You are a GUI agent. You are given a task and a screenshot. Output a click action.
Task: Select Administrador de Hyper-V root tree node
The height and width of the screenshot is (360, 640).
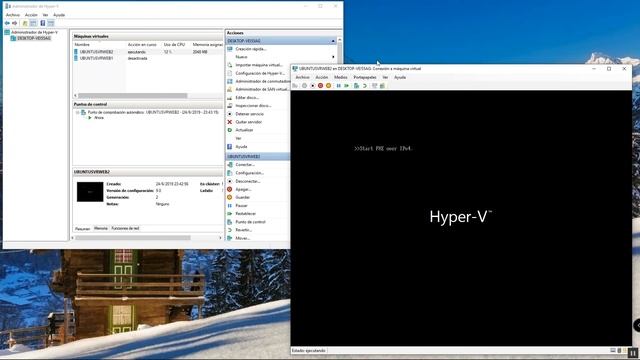(x=34, y=32)
